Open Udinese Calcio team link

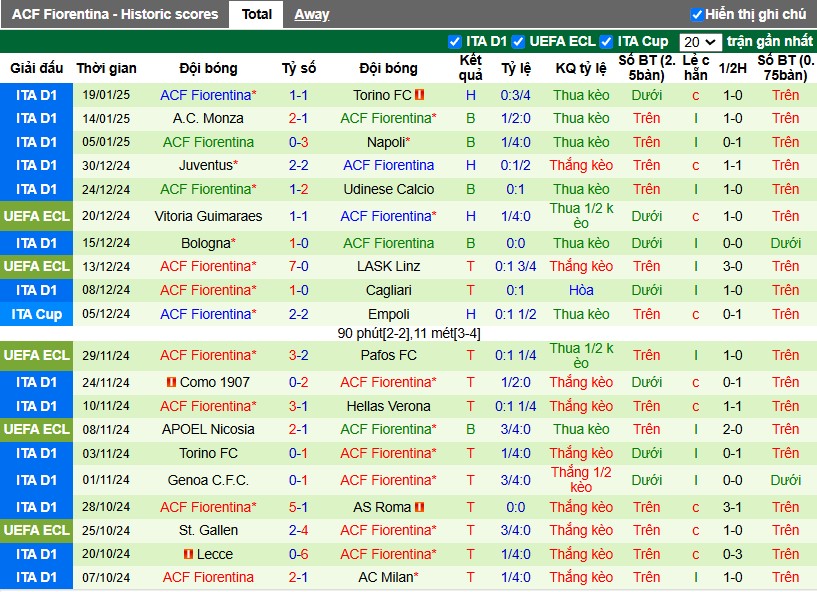(x=389, y=189)
